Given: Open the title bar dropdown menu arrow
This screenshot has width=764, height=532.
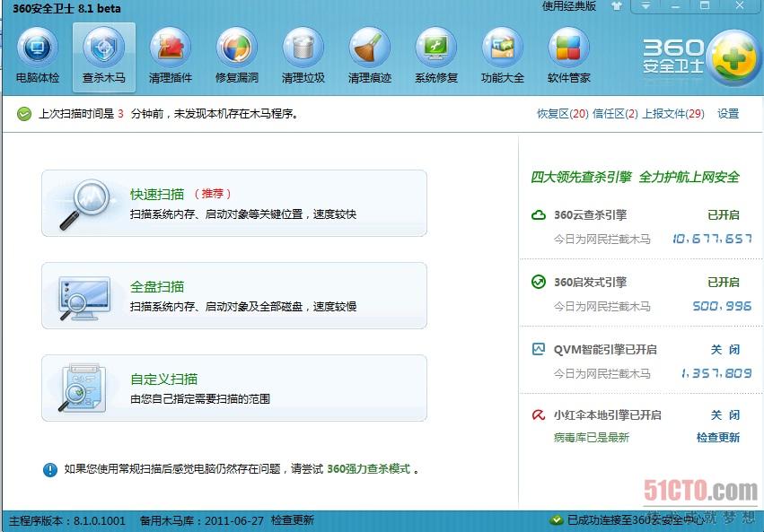Looking at the screenshot, I should tap(645, 6).
